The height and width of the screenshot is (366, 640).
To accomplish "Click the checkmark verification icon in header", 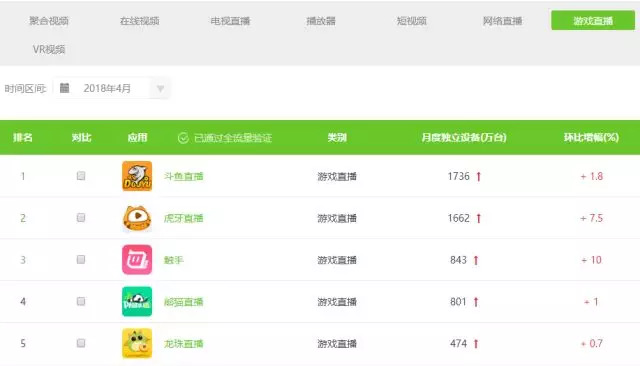I will click(183, 138).
